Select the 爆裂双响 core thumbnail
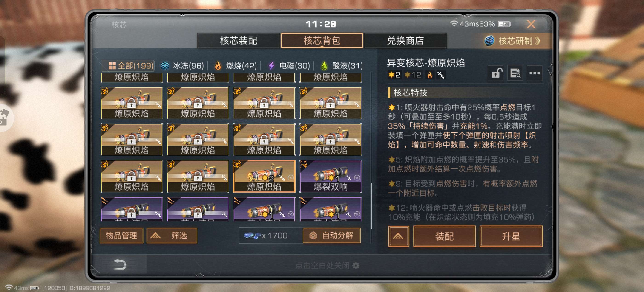 click(331, 176)
